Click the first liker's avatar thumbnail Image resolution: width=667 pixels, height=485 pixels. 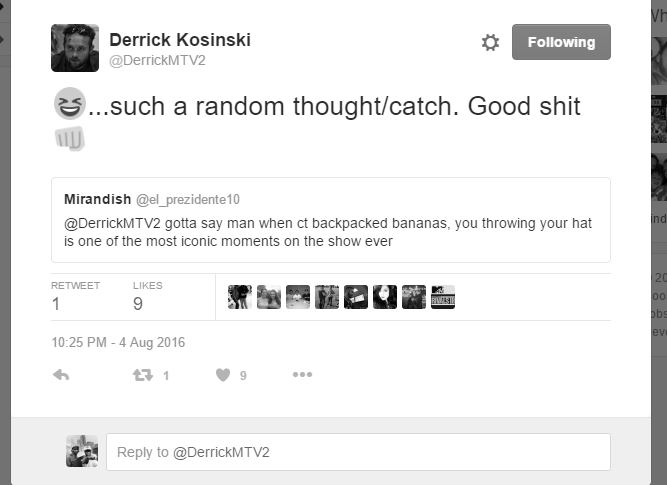240,297
